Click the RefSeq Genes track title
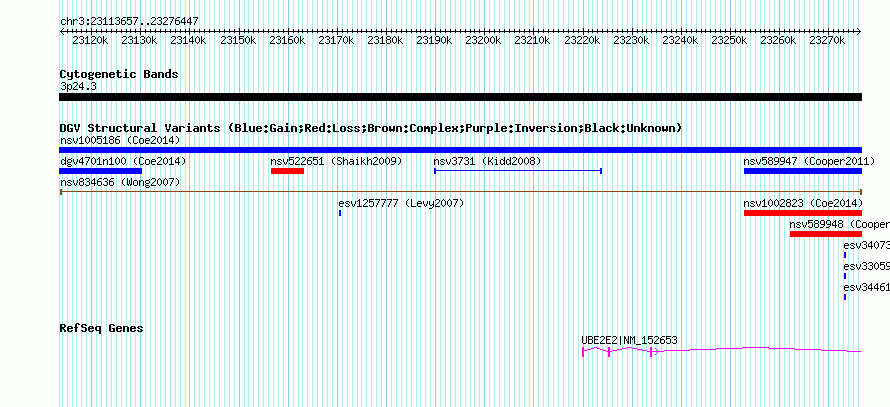The width and height of the screenshot is (890, 407). (102, 328)
